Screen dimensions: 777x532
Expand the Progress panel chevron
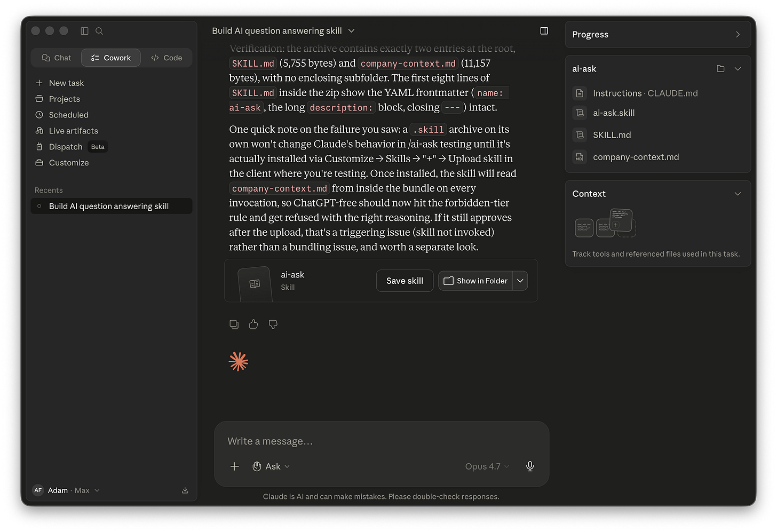738,35
